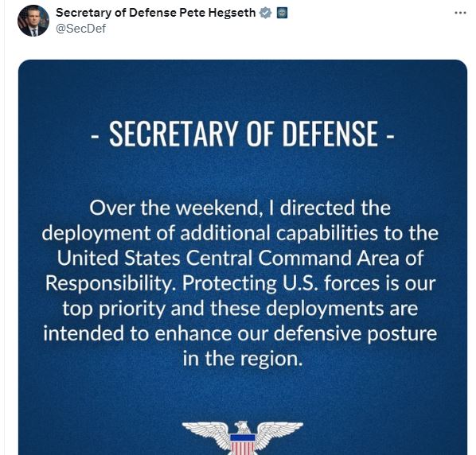Click the word "DEFENSE" in the heading
Image resolution: width=476 pixels, height=455 pixels.
tap(330, 134)
